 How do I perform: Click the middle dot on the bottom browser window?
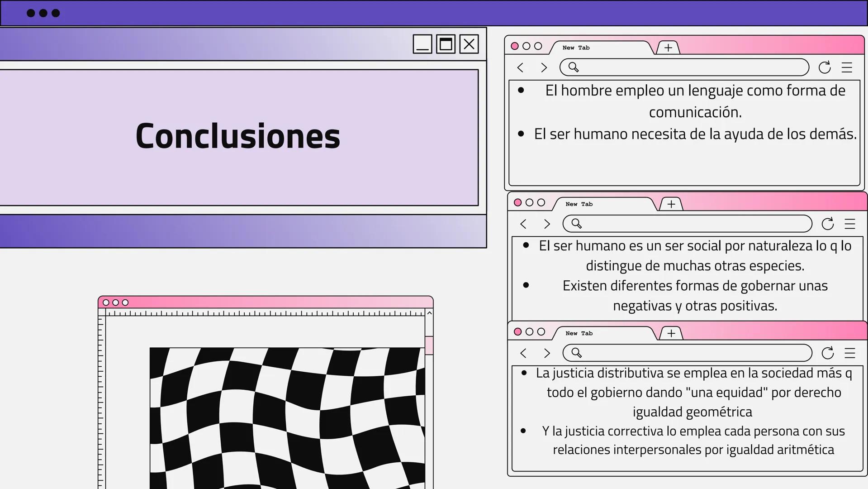[x=529, y=331]
